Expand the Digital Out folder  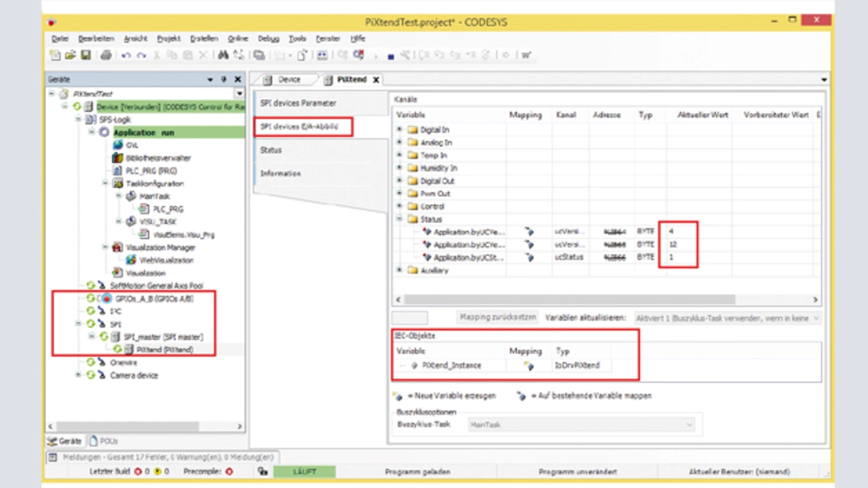399,181
